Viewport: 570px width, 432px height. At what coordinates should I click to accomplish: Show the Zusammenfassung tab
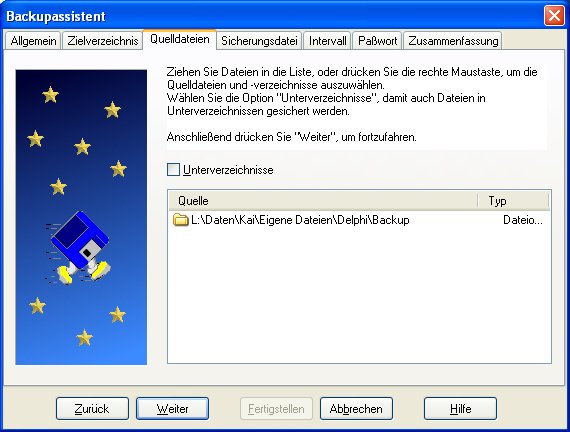453,41
